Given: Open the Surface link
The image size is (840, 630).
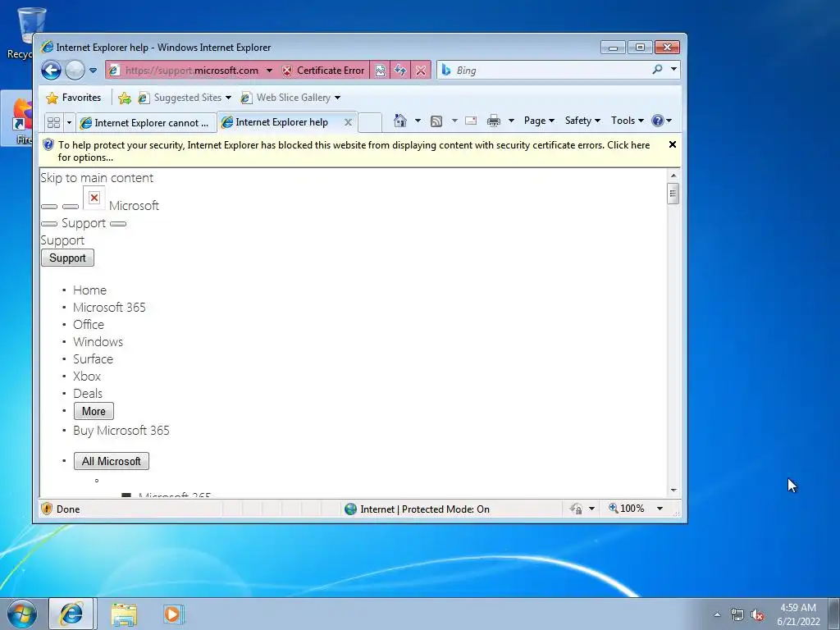Looking at the screenshot, I should (94, 358).
